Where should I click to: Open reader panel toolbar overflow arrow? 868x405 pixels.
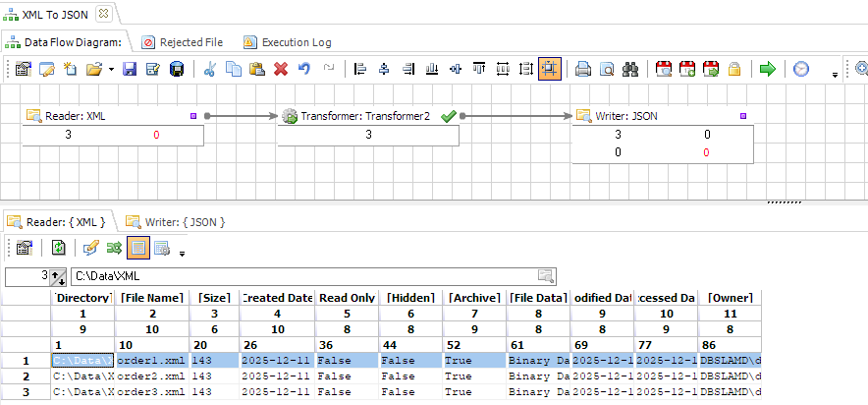coord(182,254)
